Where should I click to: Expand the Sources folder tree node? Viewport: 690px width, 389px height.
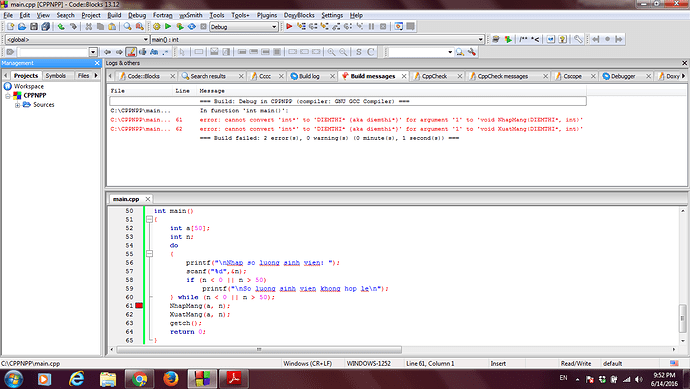click(17, 105)
